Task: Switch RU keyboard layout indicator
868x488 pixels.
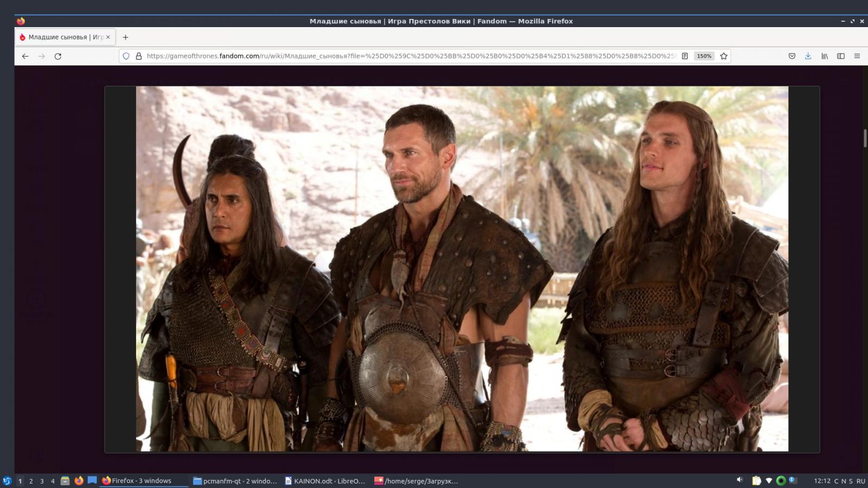Action: (860, 481)
